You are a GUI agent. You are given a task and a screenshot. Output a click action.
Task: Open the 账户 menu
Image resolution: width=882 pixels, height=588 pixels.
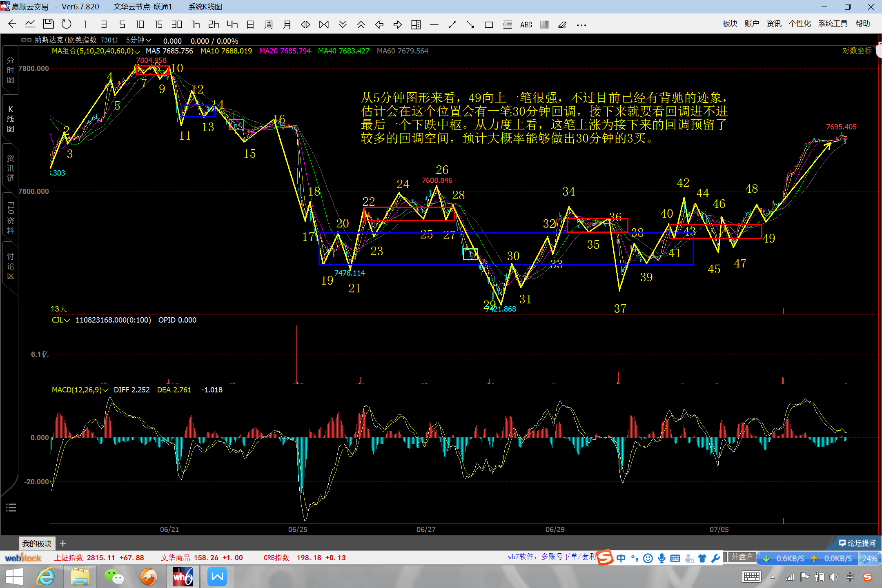point(752,24)
